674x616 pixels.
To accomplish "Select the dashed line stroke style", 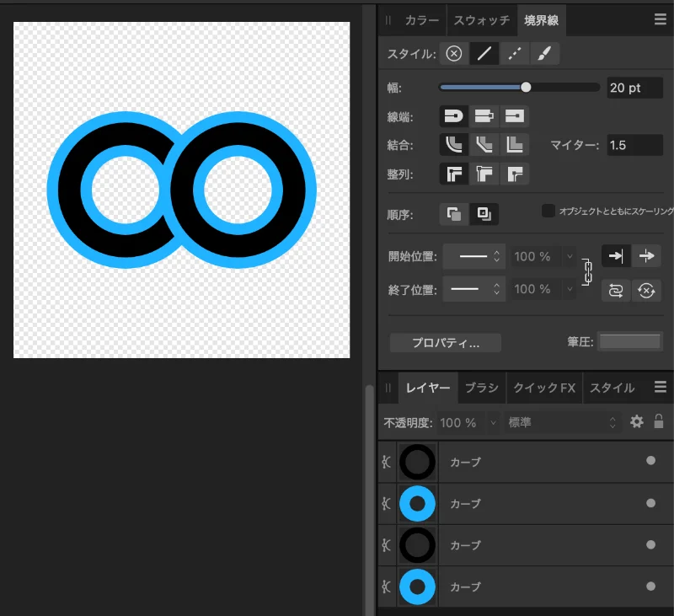I will [x=515, y=54].
